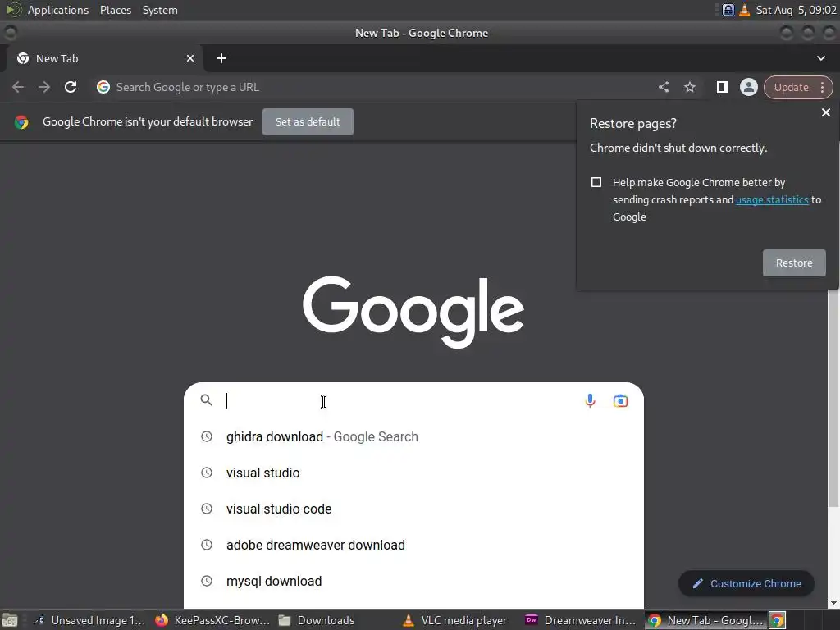
Task: Click the Set as default button
Action: (308, 121)
